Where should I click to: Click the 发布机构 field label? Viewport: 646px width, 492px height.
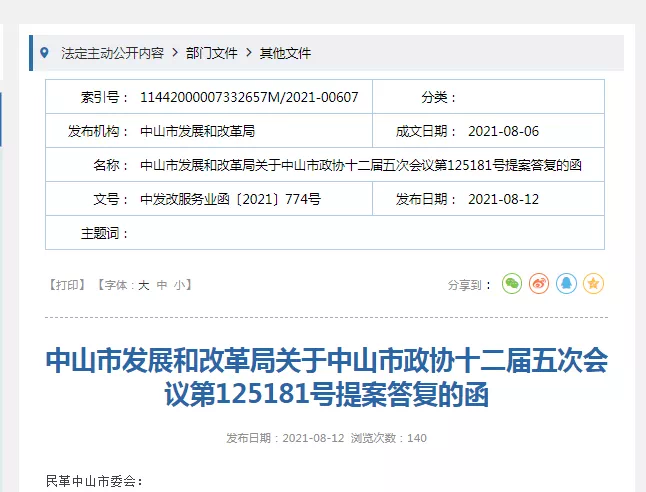[x=98, y=131]
